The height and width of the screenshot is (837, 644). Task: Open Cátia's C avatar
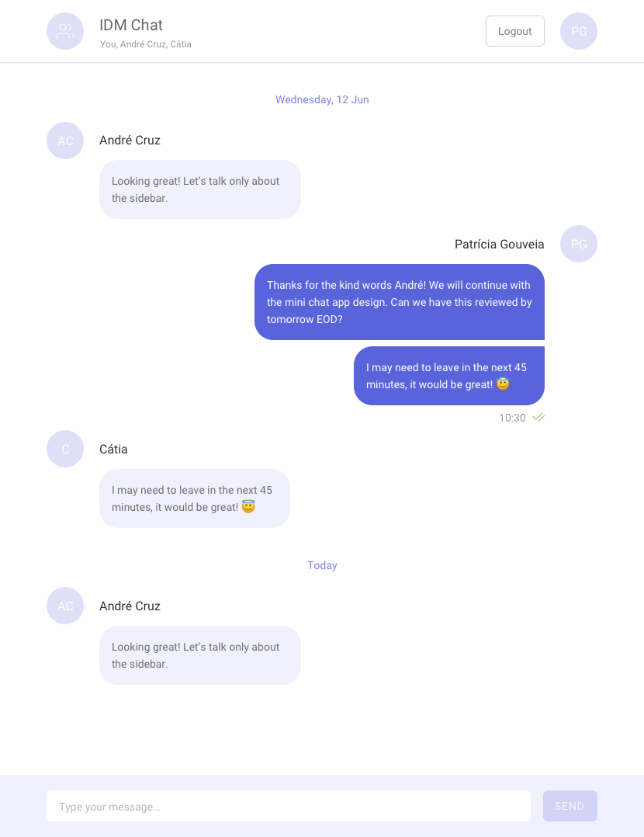point(65,449)
